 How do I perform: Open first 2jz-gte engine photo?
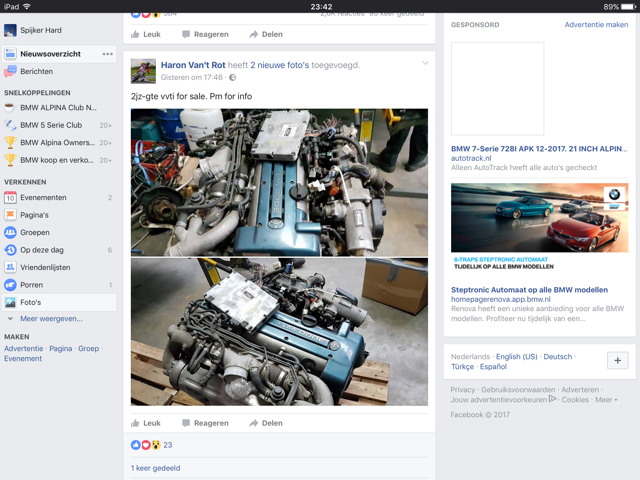click(279, 182)
